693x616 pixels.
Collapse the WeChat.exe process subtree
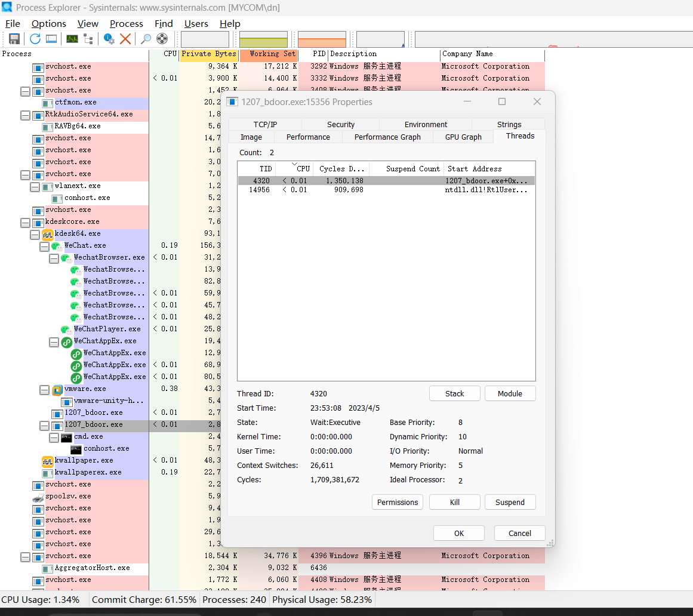pyautogui.click(x=44, y=246)
